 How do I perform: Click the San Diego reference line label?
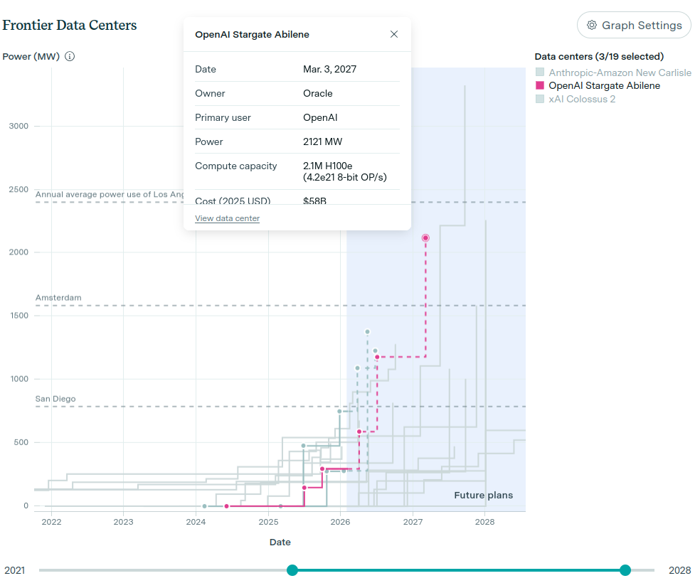pyautogui.click(x=55, y=399)
